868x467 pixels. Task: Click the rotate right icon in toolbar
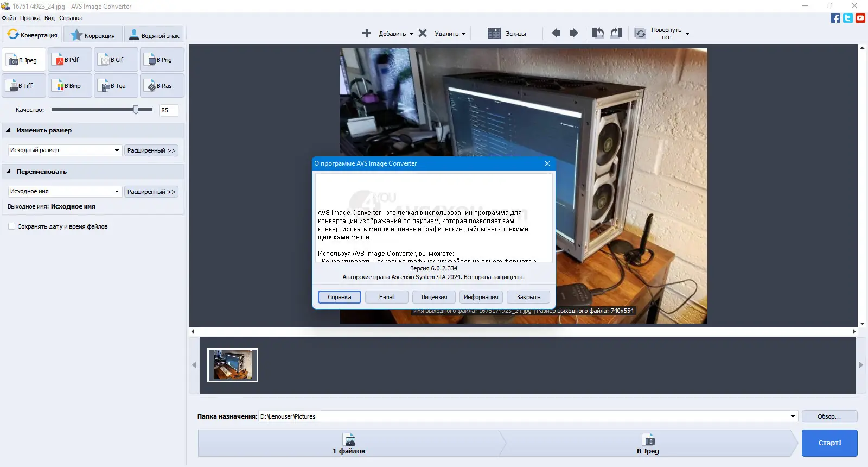coord(616,33)
